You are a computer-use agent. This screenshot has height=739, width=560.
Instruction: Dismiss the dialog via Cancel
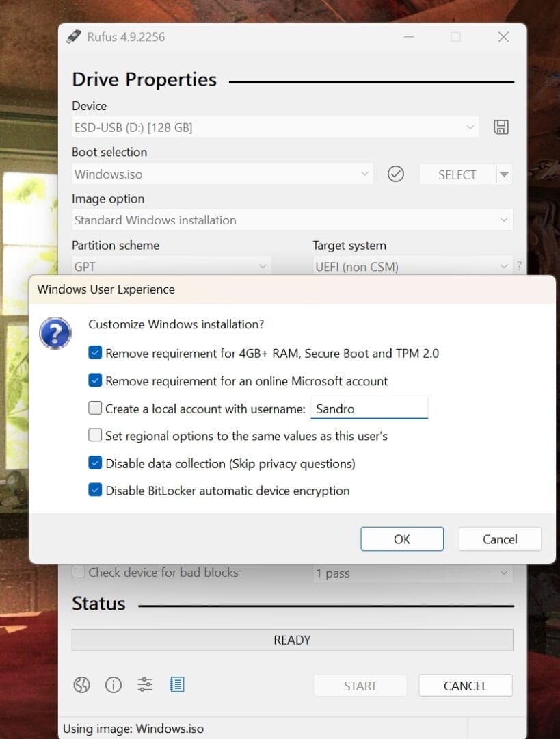[500, 539]
